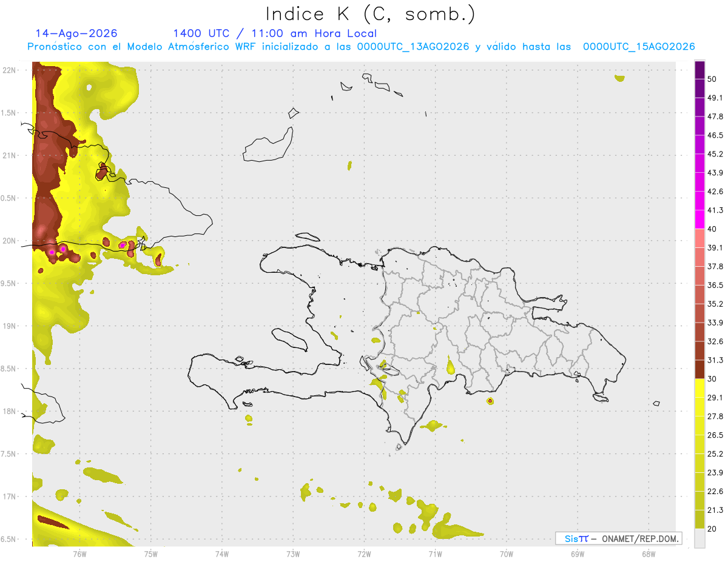728x562 pixels.
Task: Click the "41.3" colorbar label
Action: (715, 210)
